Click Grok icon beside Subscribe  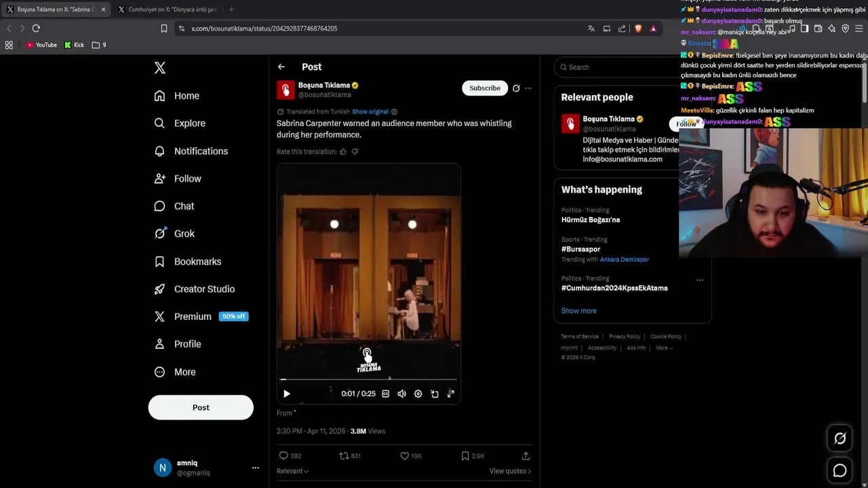tap(516, 88)
